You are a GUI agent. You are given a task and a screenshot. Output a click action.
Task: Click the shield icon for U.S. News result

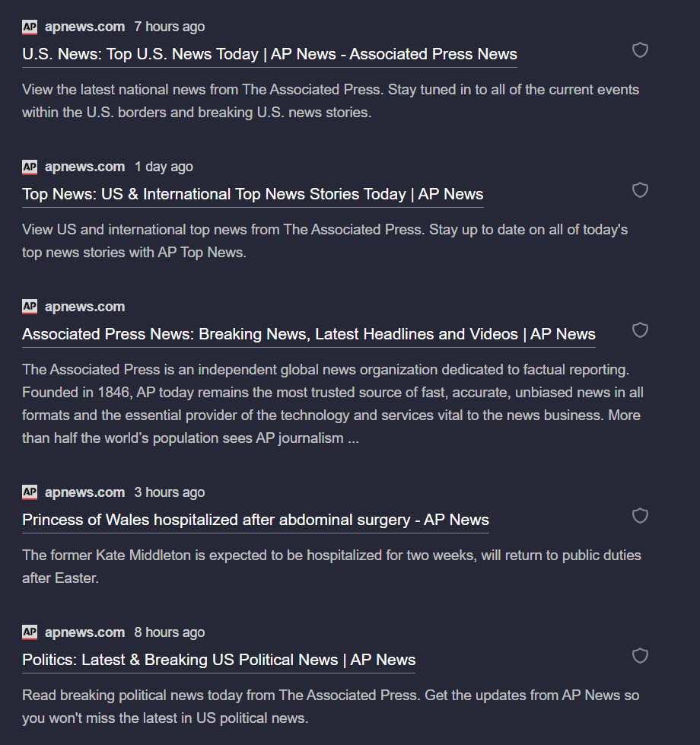pos(641,50)
